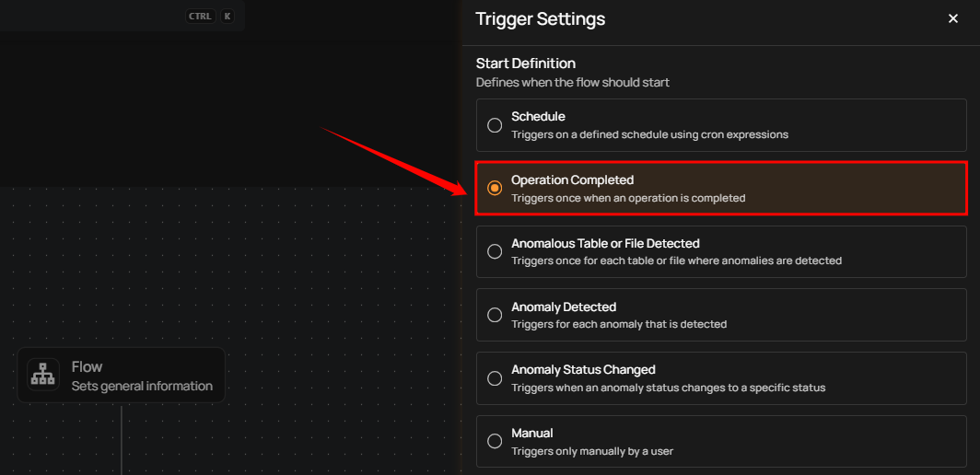Click 'Sets general information' node subtitle
The height and width of the screenshot is (475, 980).
pos(142,386)
